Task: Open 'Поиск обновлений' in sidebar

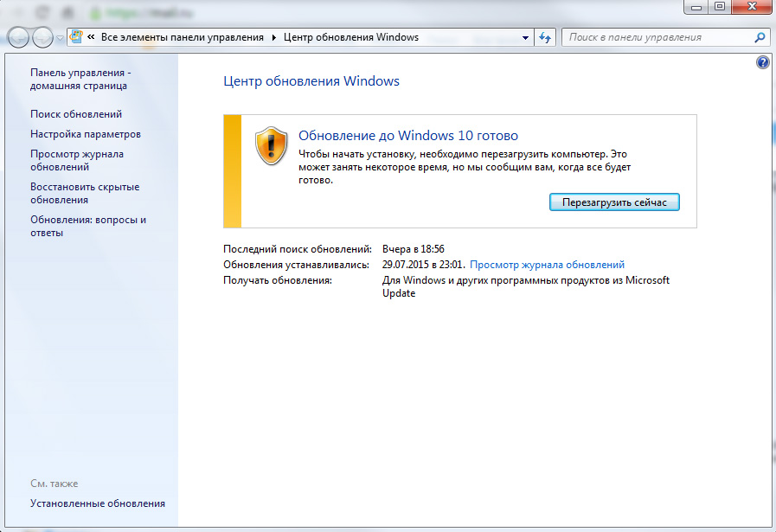Action: coord(76,114)
